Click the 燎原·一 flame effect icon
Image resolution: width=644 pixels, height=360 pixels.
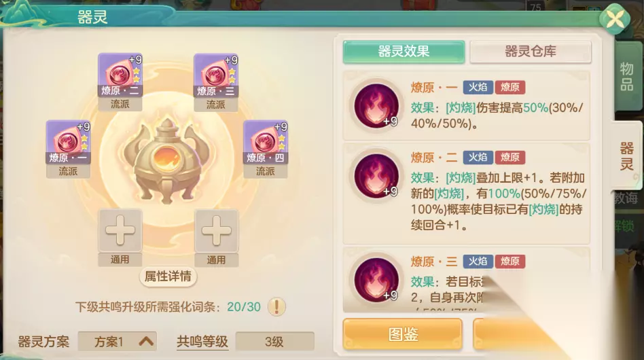pos(376,106)
